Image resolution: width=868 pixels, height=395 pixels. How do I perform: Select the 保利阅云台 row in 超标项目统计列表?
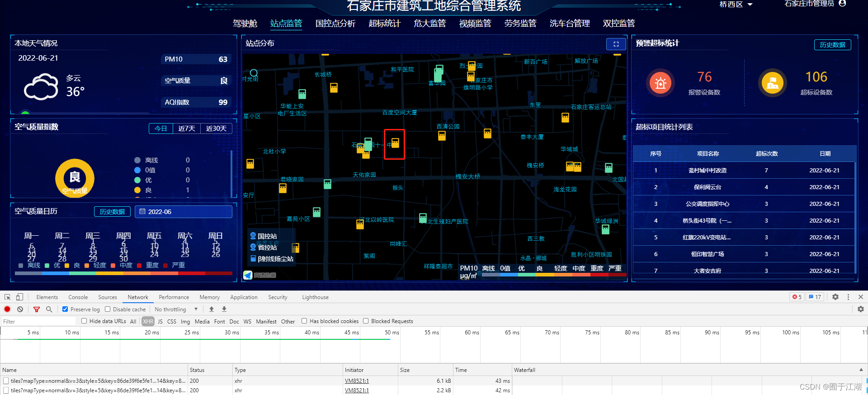click(x=744, y=187)
